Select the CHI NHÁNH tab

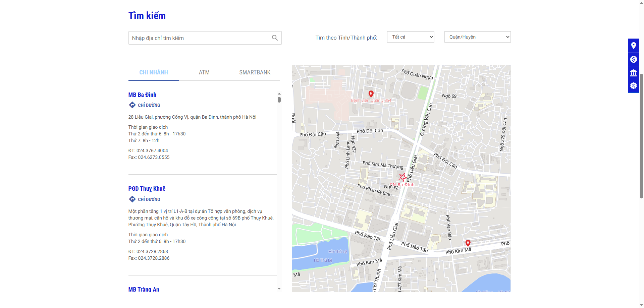(x=153, y=72)
